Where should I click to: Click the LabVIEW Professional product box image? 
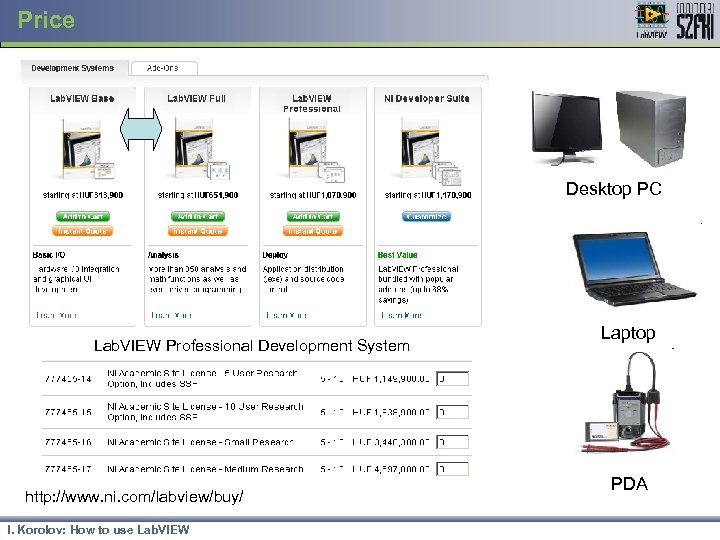[x=316, y=150]
